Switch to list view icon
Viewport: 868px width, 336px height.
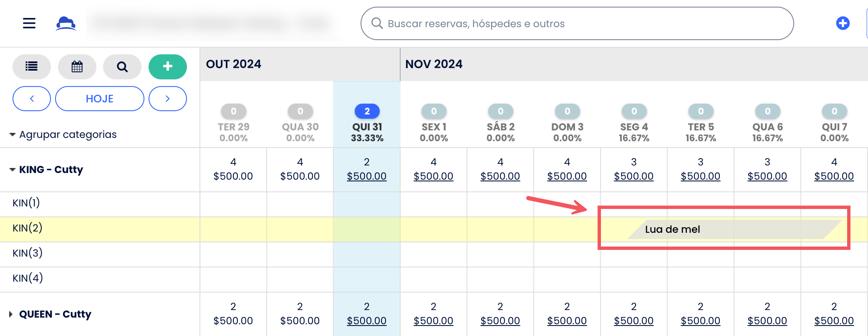(32, 66)
